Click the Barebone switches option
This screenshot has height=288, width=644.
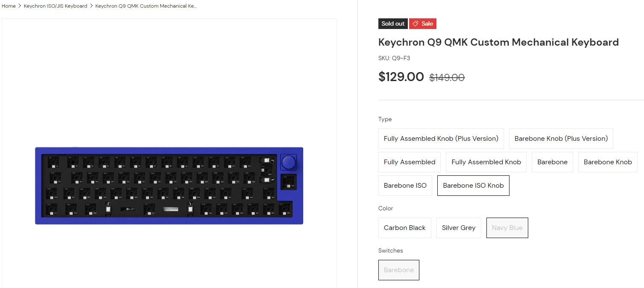(x=399, y=270)
